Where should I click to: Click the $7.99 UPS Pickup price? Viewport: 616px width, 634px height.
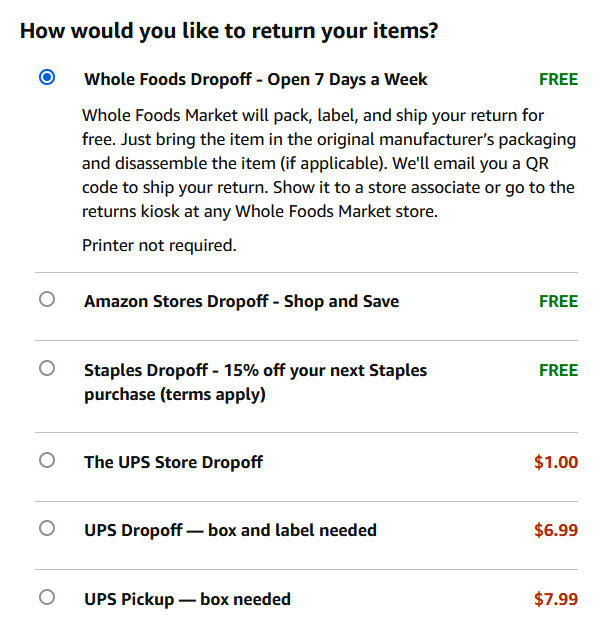(x=556, y=599)
